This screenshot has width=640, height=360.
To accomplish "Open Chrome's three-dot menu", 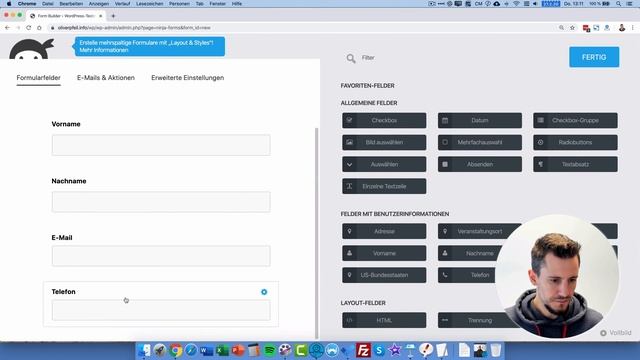I will coord(633,28).
